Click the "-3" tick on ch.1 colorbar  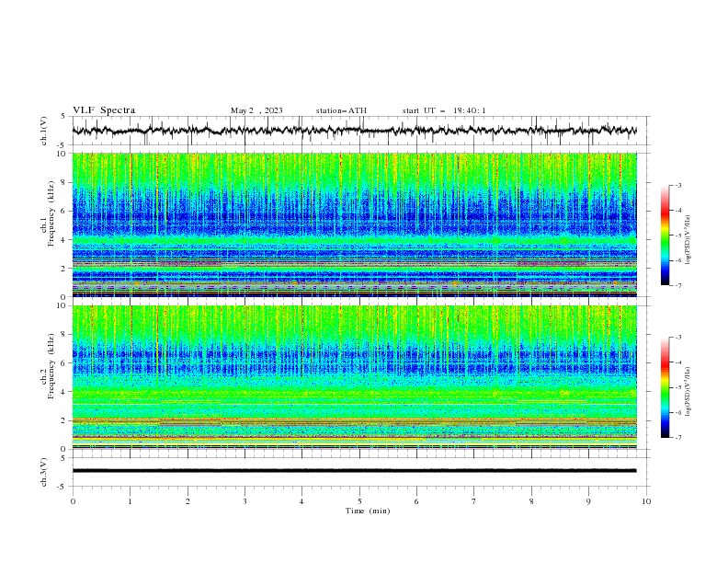(677, 185)
